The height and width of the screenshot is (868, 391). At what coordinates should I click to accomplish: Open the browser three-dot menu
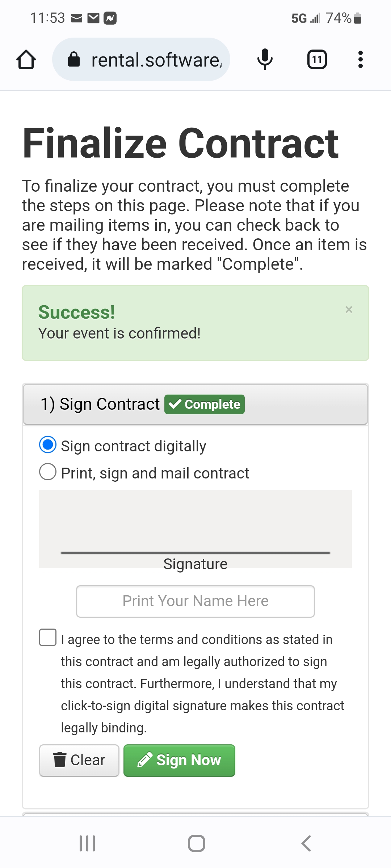pyautogui.click(x=360, y=60)
